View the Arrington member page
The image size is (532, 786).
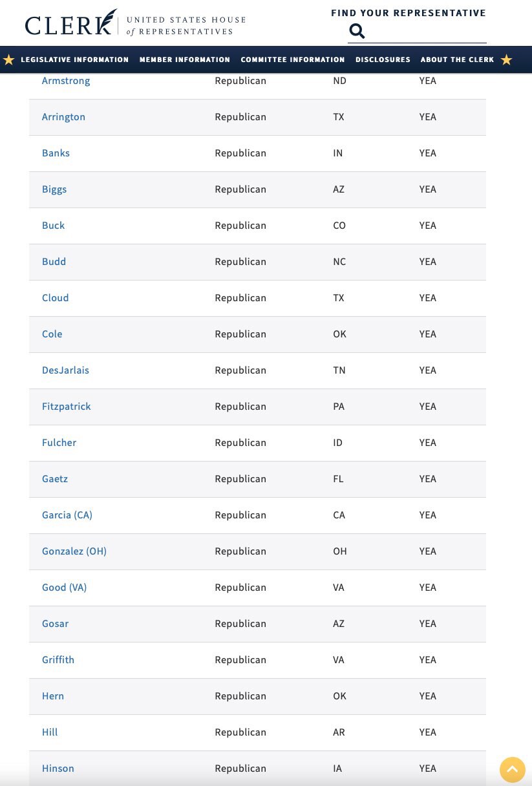point(63,117)
